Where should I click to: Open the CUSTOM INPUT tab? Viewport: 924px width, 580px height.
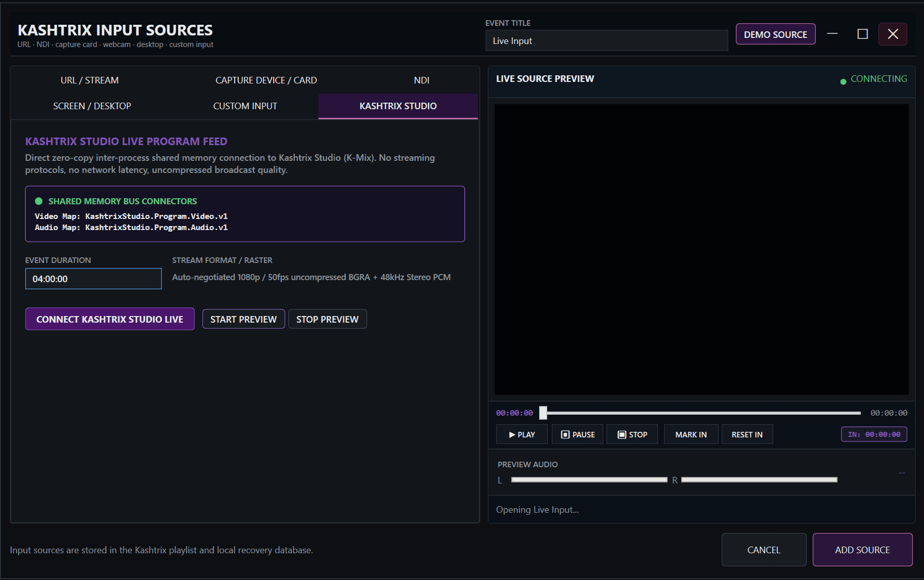[245, 106]
